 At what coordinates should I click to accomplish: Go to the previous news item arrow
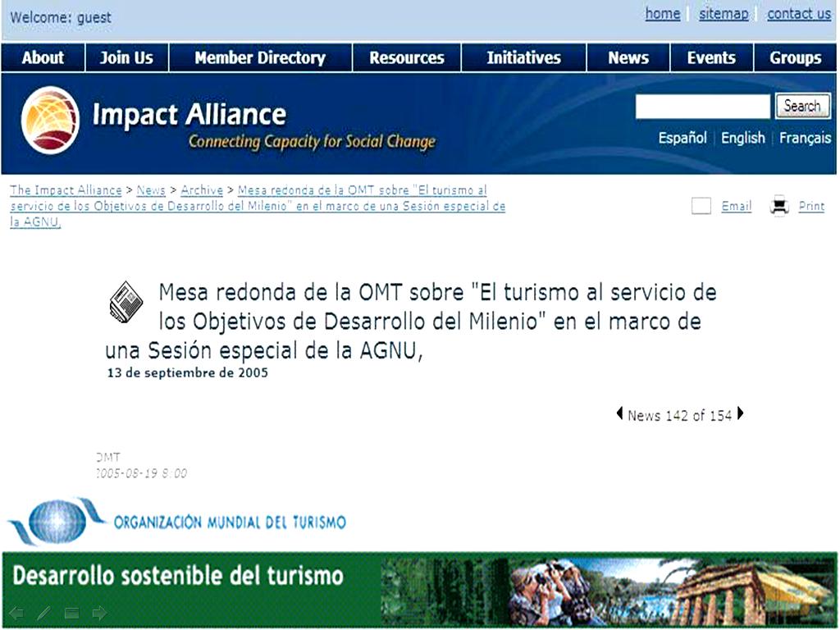click(x=619, y=415)
